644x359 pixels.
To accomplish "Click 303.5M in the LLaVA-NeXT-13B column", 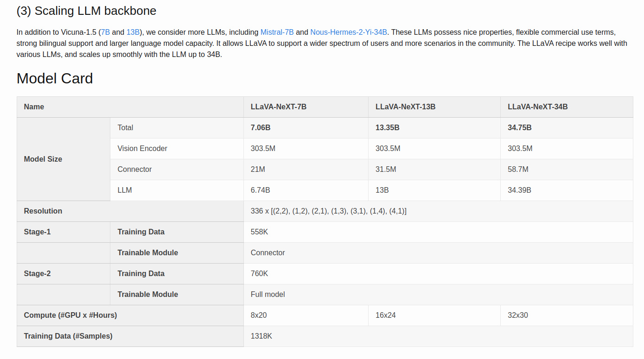I will (388, 148).
